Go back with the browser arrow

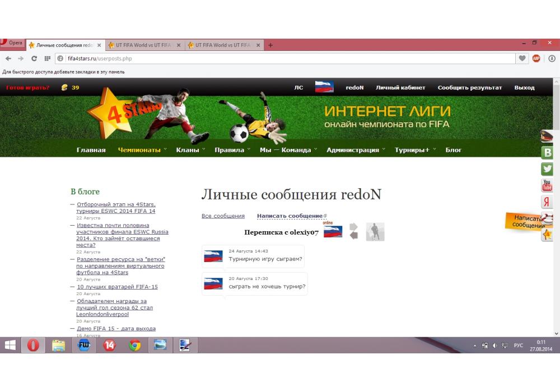(x=8, y=58)
